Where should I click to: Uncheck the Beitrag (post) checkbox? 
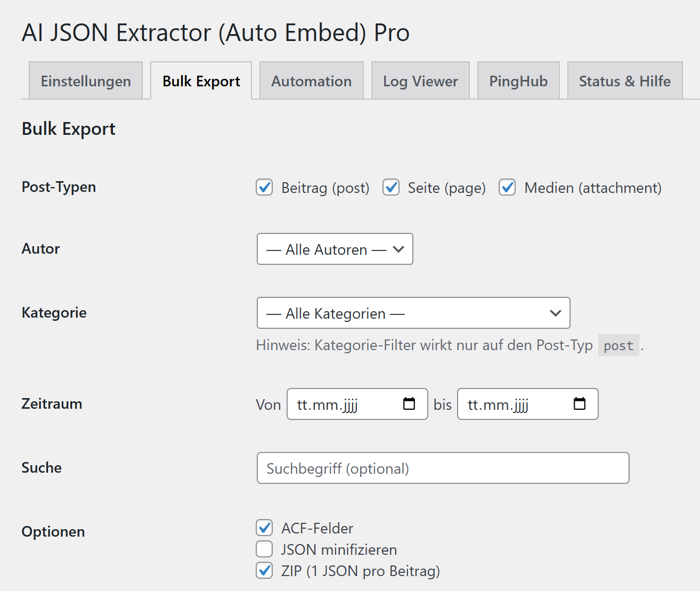tap(264, 188)
